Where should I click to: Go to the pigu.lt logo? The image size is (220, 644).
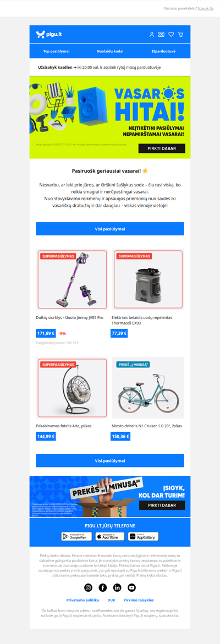pyautogui.click(x=49, y=34)
